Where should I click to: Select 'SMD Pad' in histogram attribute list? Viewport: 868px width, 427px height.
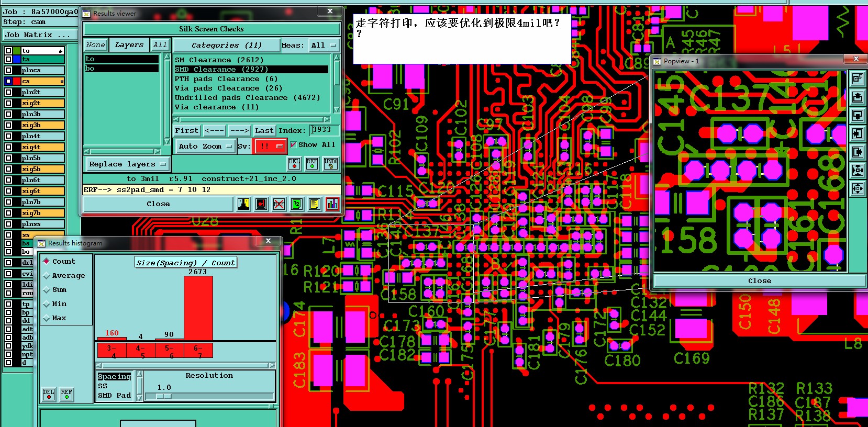(115, 395)
